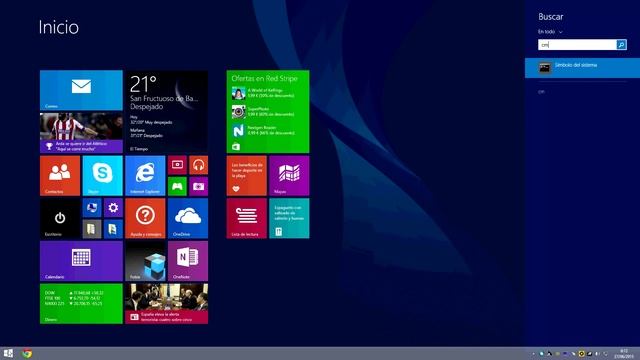Click the magnifier search button
Screen dimensions: 640x360
(621, 44)
